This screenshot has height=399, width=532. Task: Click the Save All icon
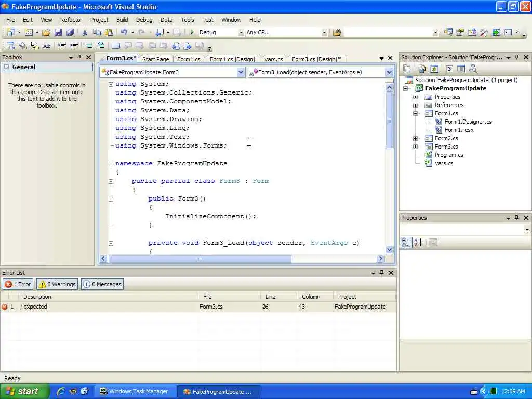pyautogui.click(x=70, y=32)
